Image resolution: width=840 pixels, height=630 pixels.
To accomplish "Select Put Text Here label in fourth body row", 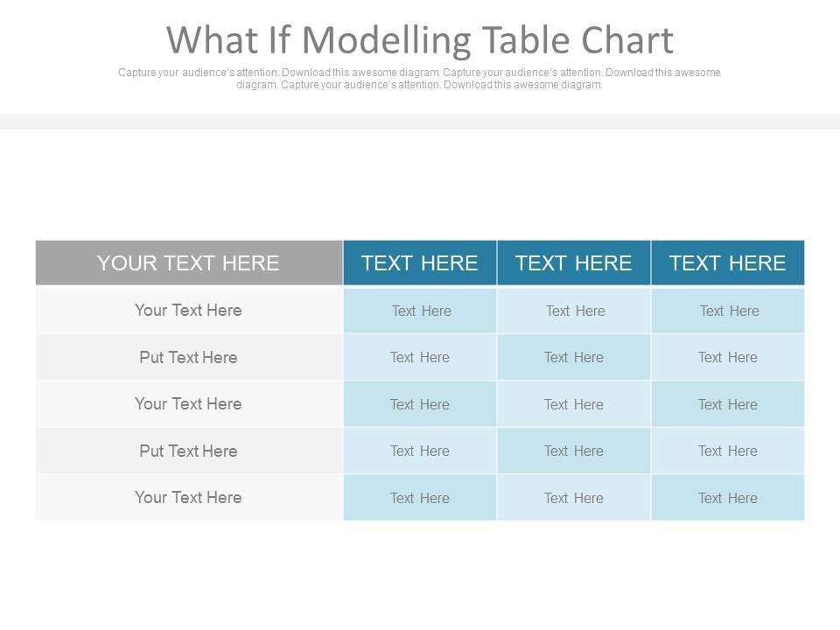I will pyautogui.click(x=188, y=451).
